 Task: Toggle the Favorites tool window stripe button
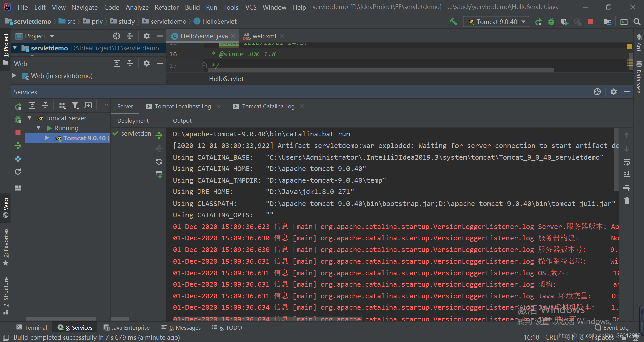point(6,247)
